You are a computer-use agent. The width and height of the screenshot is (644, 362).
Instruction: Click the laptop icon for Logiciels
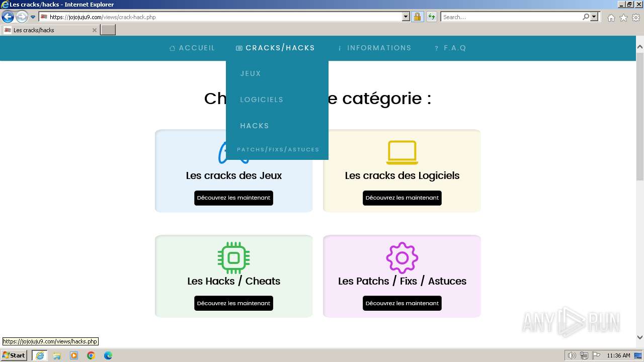pyautogui.click(x=402, y=152)
